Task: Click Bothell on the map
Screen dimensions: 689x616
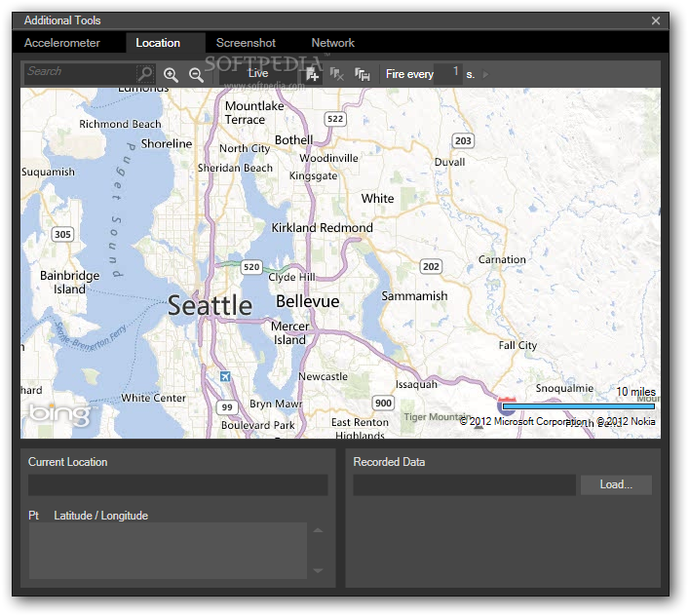Action: [x=294, y=139]
